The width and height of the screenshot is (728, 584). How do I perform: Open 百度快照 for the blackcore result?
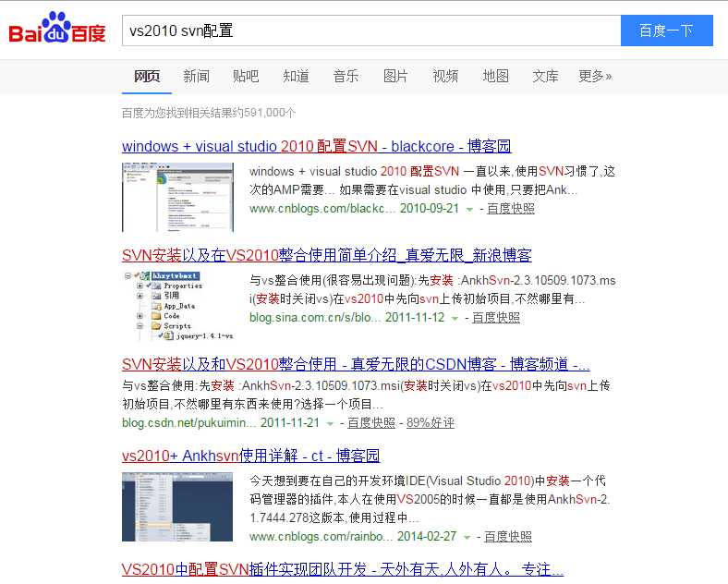click(511, 209)
